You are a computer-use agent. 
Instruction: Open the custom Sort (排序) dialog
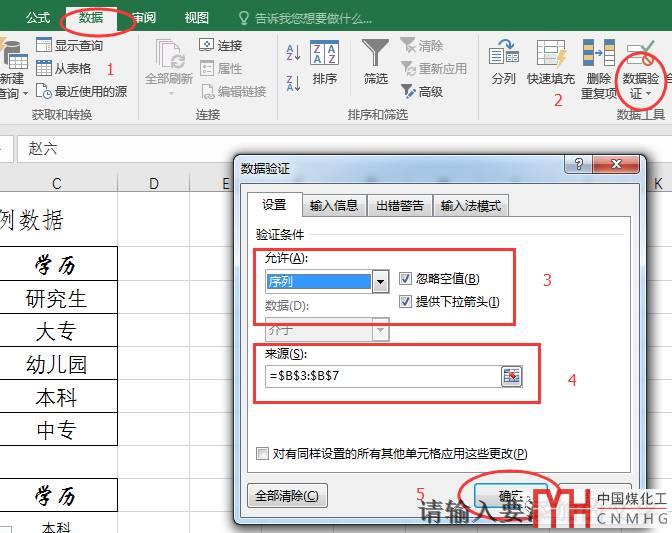coord(324,63)
